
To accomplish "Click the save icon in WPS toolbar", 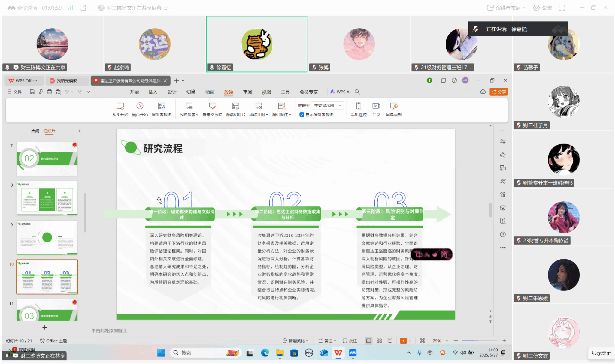I will pyautogui.click(x=32, y=92).
